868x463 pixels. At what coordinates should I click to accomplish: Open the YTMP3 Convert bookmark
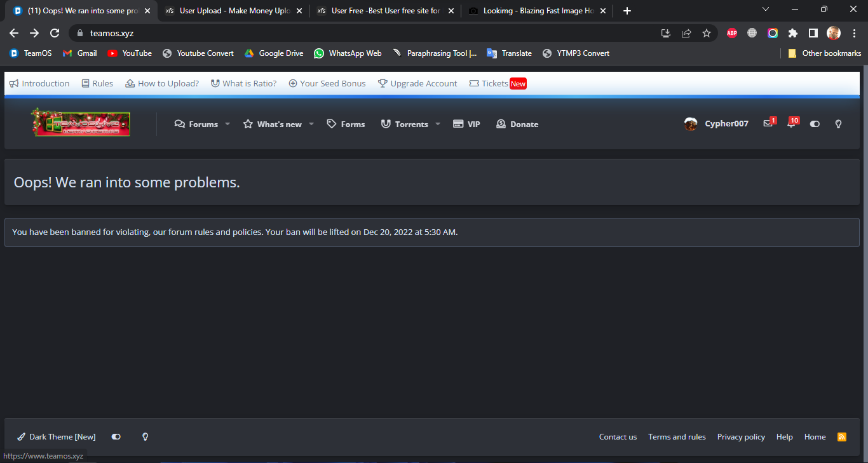click(x=576, y=53)
